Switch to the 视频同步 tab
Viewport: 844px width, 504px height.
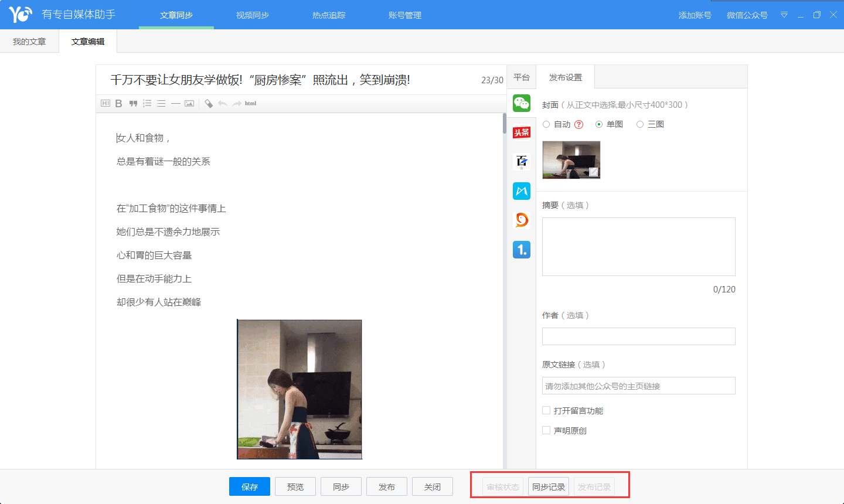point(252,15)
